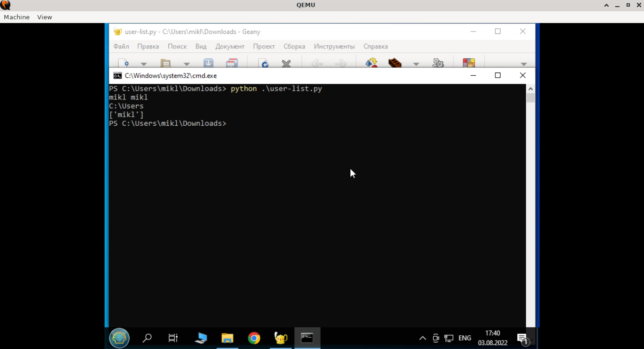Click the last PS prompt line in cmd
This screenshot has height=349, width=644.
point(168,123)
